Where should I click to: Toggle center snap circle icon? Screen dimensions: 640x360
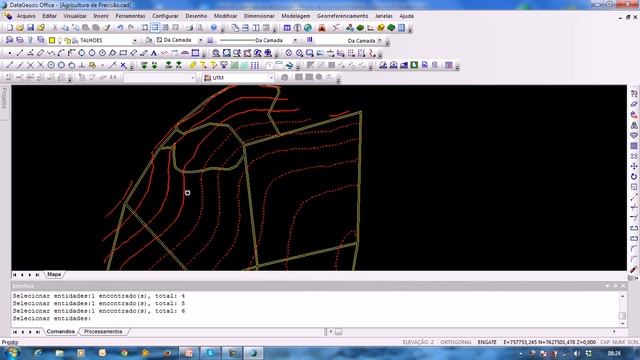(51, 65)
